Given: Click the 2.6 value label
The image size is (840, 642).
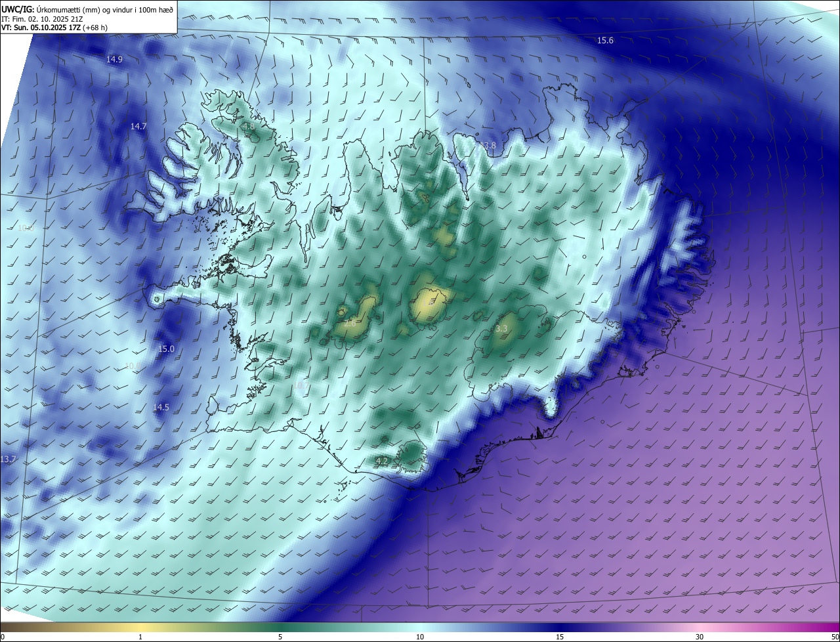Looking at the screenshot, I should [350, 324].
